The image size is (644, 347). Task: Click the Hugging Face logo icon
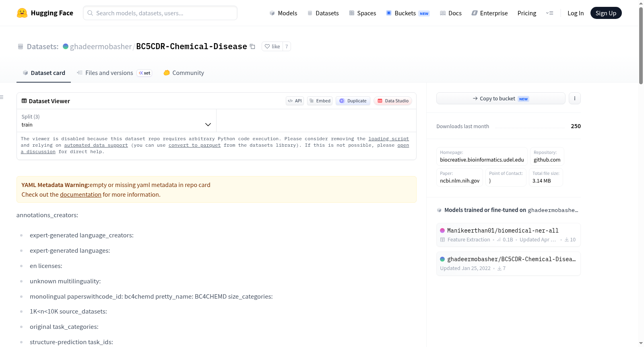(22, 13)
